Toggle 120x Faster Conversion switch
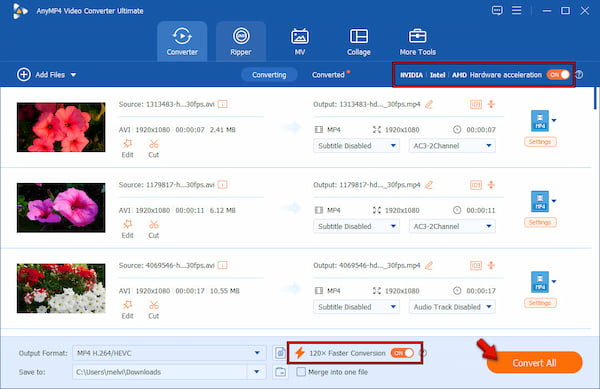 [402, 353]
